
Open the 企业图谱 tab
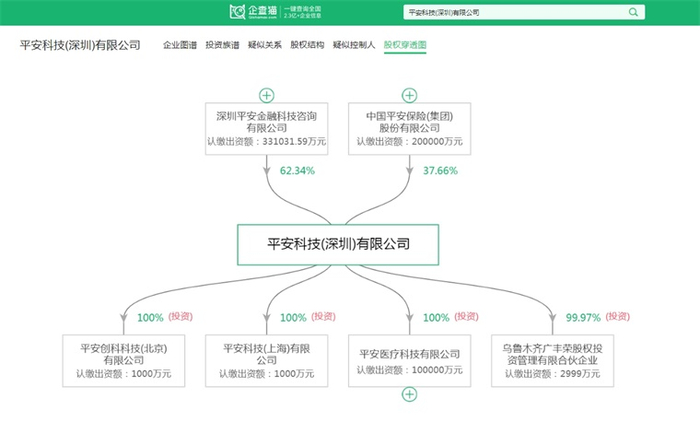pos(180,45)
